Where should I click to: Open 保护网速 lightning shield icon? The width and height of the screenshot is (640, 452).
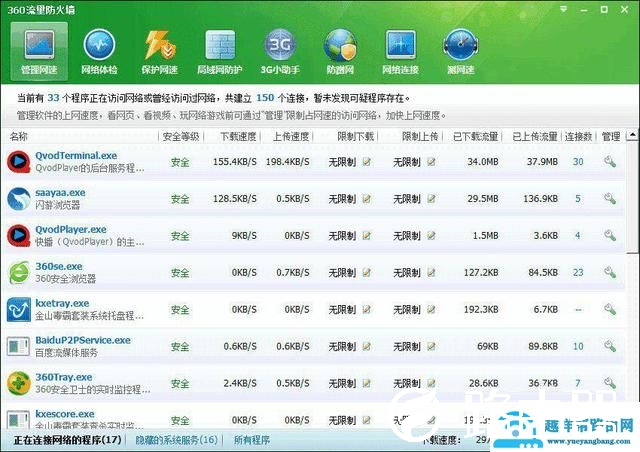click(x=160, y=51)
